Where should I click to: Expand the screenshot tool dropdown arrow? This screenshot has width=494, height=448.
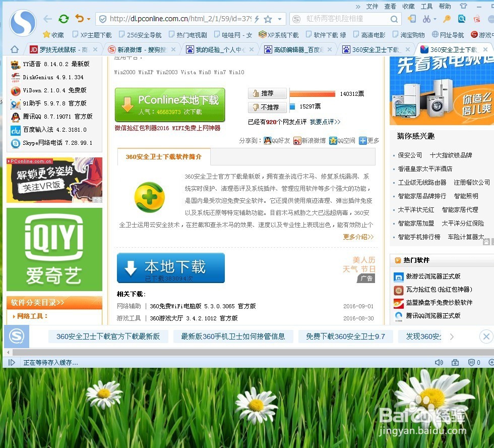pos(435,19)
